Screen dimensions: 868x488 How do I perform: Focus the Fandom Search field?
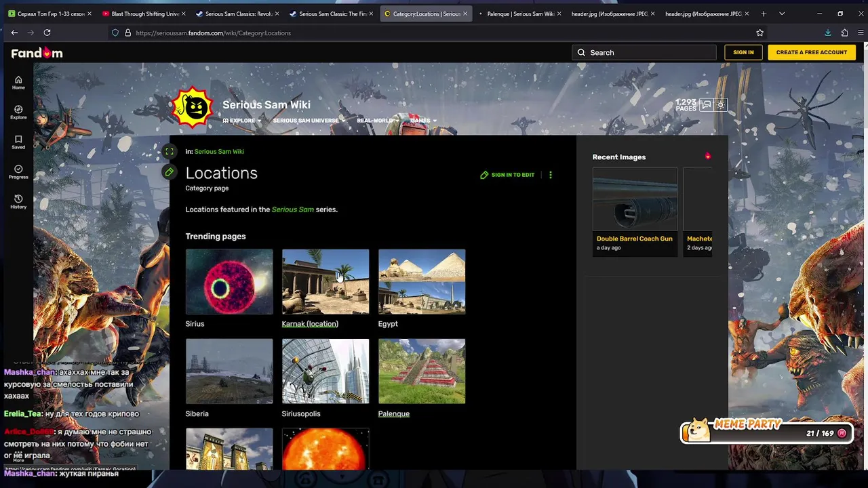click(x=644, y=52)
